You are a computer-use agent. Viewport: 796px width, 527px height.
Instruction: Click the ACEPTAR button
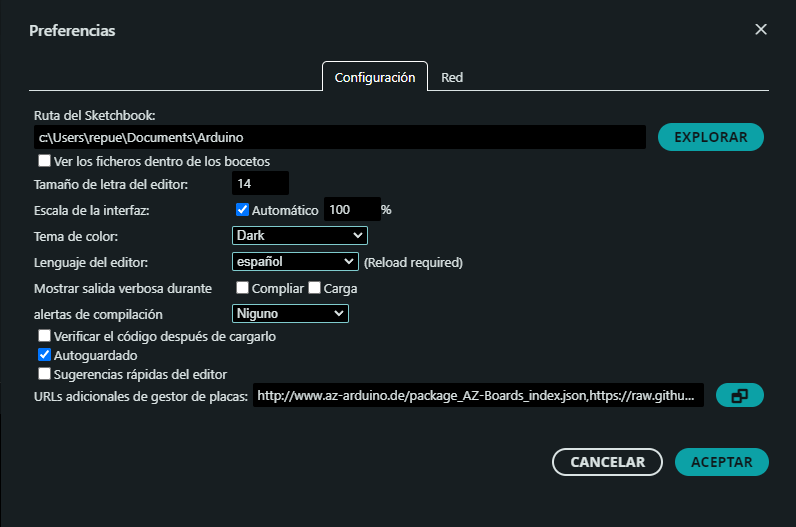[x=721, y=462]
